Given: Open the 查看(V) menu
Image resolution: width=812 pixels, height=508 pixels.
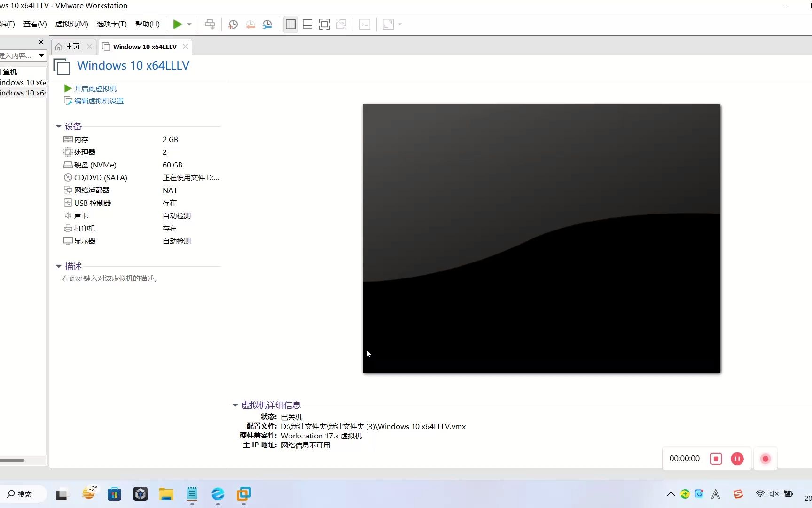Looking at the screenshot, I should pyautogui.click(x=35, y=24).
